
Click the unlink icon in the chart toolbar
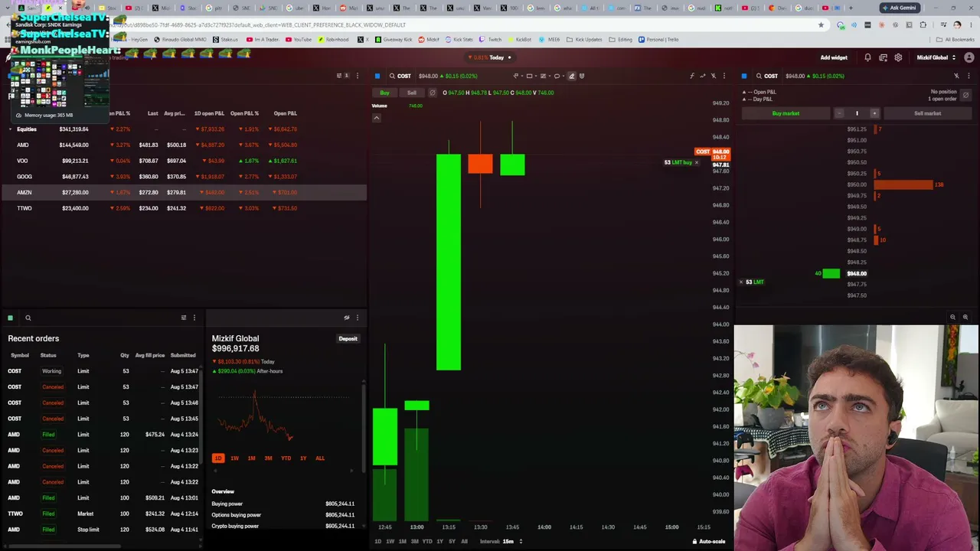714,76
